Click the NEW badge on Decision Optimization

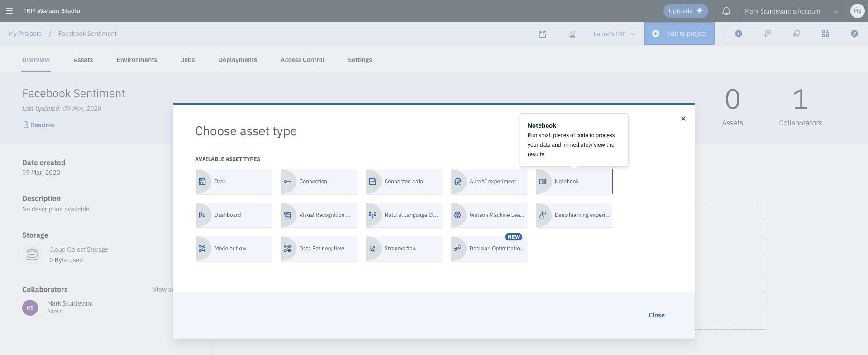coord(514,237)
